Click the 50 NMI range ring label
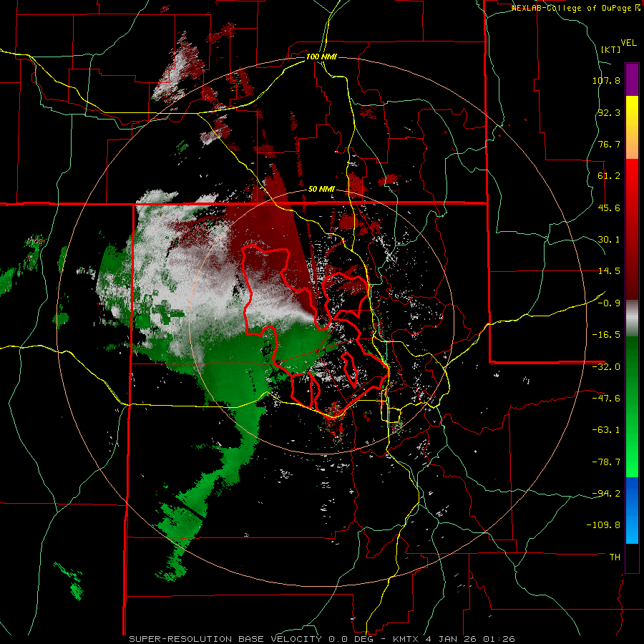 point(321,190)
